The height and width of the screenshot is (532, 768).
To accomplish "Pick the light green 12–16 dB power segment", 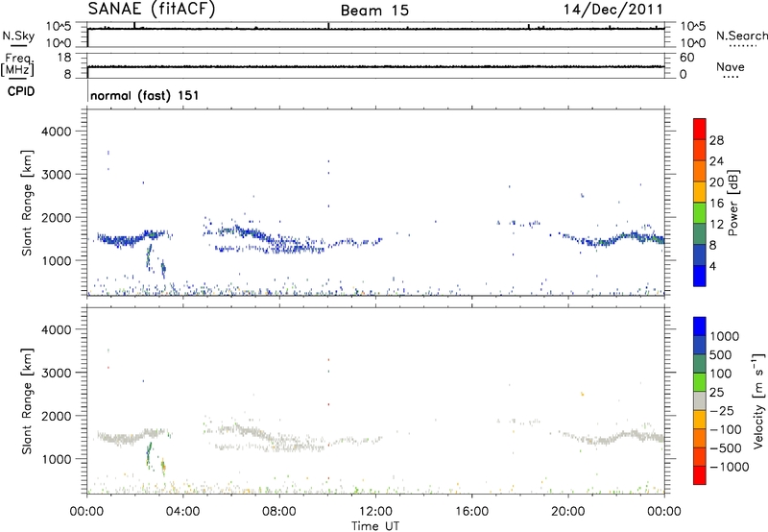I will tap(700, 212).
